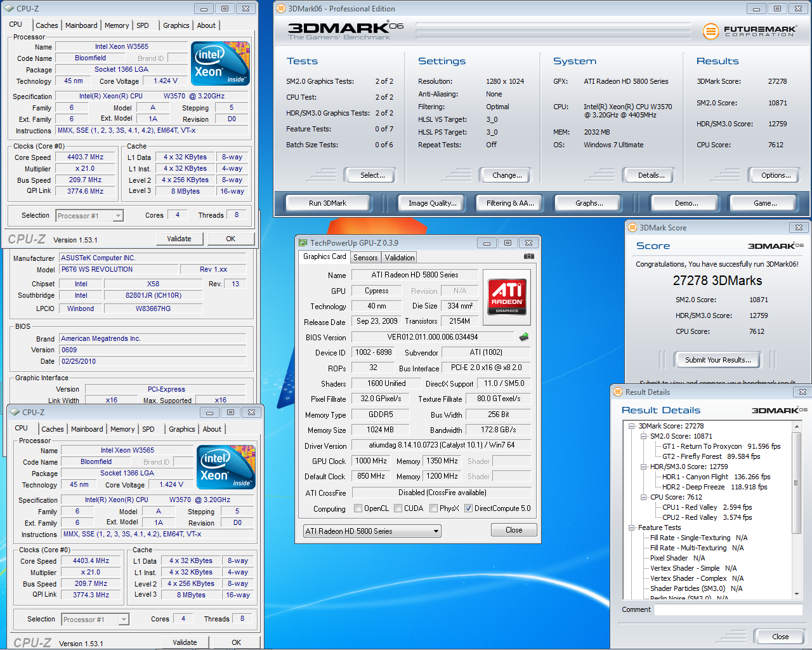
Task: Select HDR1 - Canyon Flight result row
Action: (x=716, y=477)
